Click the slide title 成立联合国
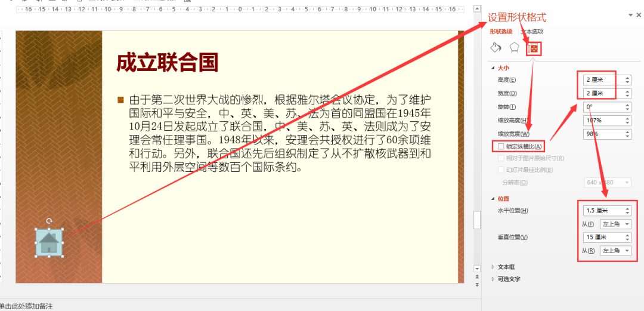This screenshot has width=644, height=311. tap(167, 63)
